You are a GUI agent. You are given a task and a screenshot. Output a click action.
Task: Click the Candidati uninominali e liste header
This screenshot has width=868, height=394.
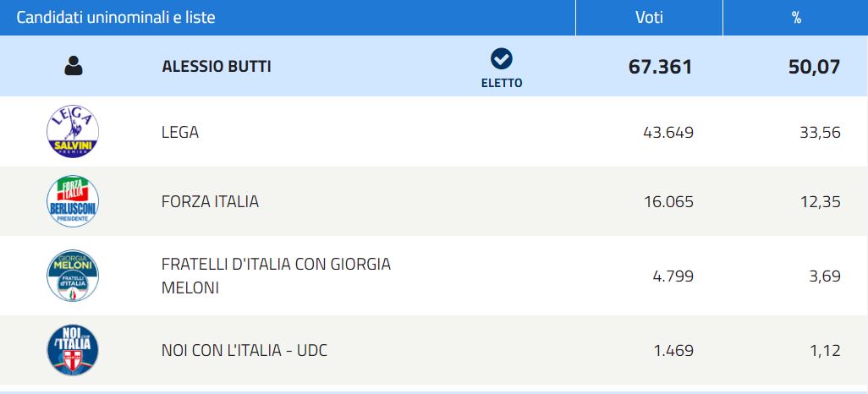pyautogui.click(x=116, y=18)
